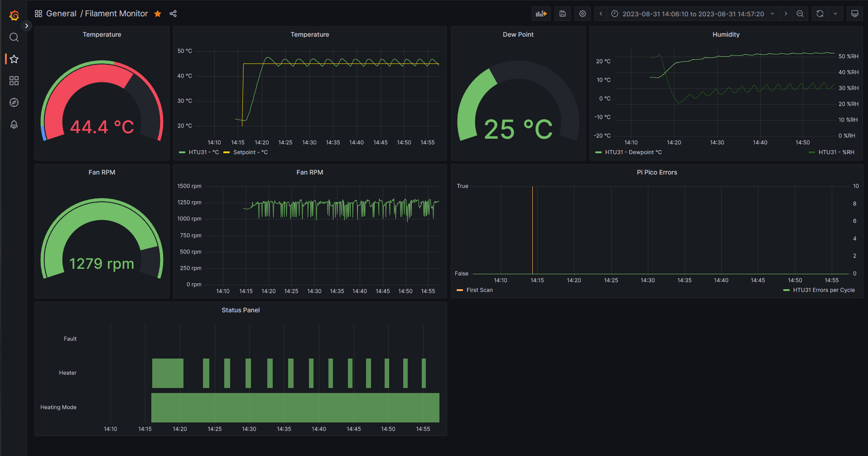
Task: Open the Grafana home logo
Action: [14, 15]
